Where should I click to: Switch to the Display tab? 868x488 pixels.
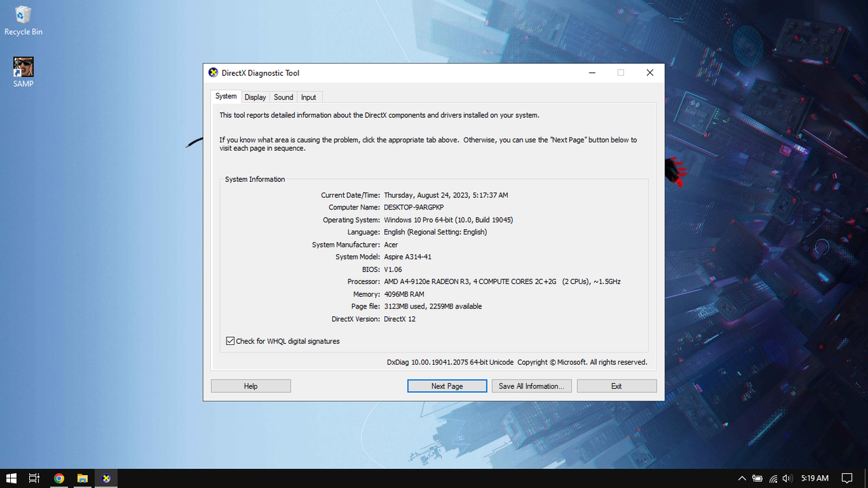point(256,97)
